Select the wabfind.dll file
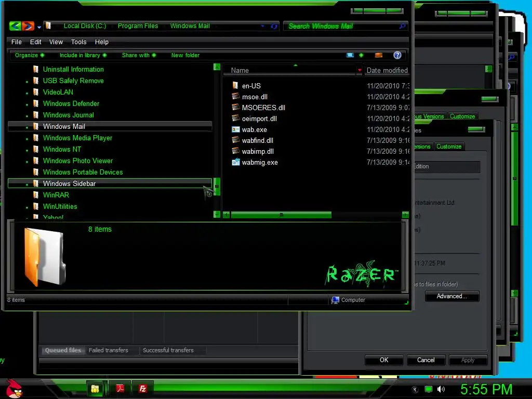 pos(257,140)
